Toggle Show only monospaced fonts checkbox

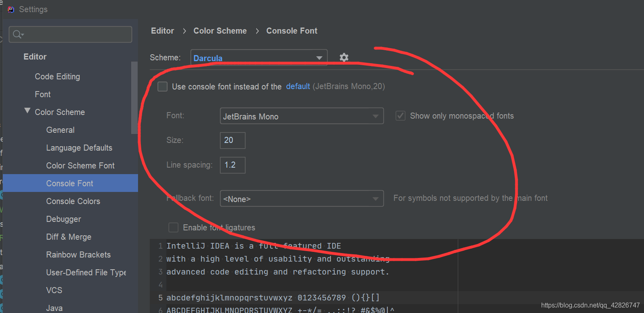pos(400,116)
